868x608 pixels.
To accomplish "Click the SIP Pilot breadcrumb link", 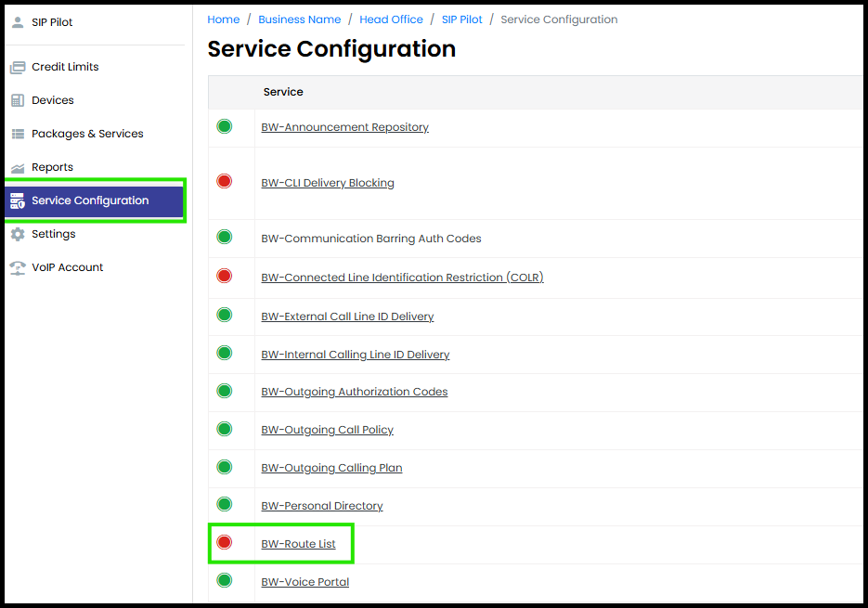I will click(x=461, y=19).
